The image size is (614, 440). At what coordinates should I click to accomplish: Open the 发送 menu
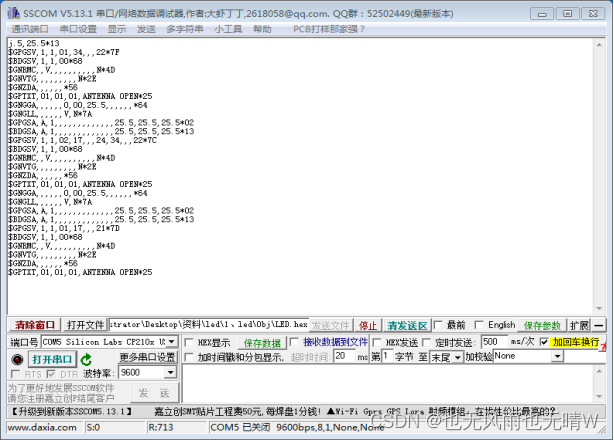coord(146,29)
